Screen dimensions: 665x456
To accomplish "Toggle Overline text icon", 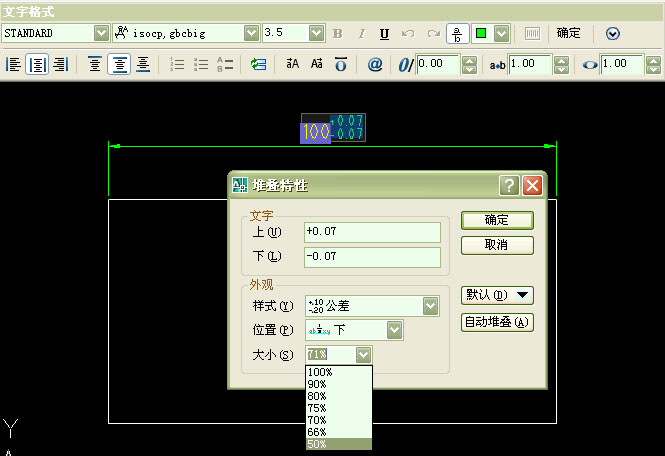I will (341, 64).
